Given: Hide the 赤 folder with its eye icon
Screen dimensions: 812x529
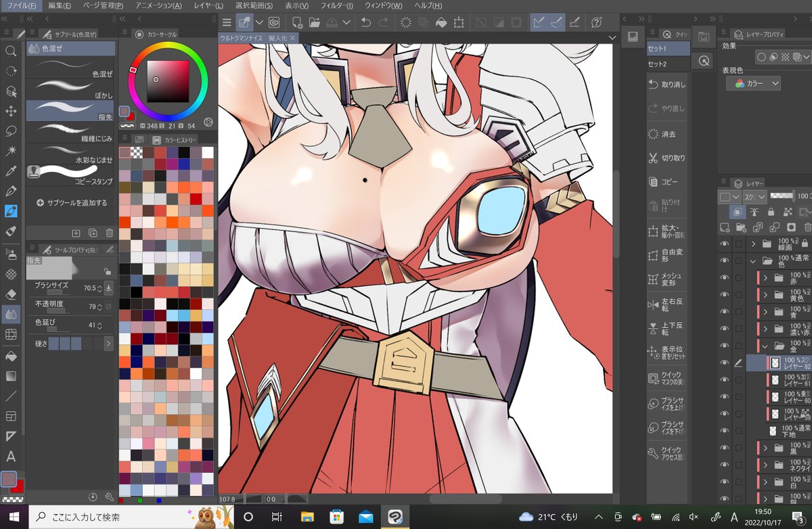Looking at the screenshot, I should point(725,277).
